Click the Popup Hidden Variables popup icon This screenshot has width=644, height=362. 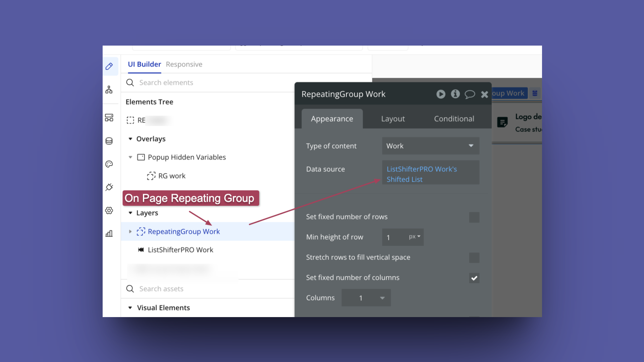click(x=141, y=157)
